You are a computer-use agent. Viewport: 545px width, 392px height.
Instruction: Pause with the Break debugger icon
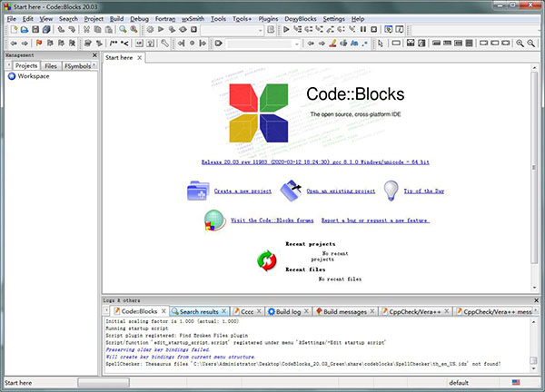(x=363, y=30)
